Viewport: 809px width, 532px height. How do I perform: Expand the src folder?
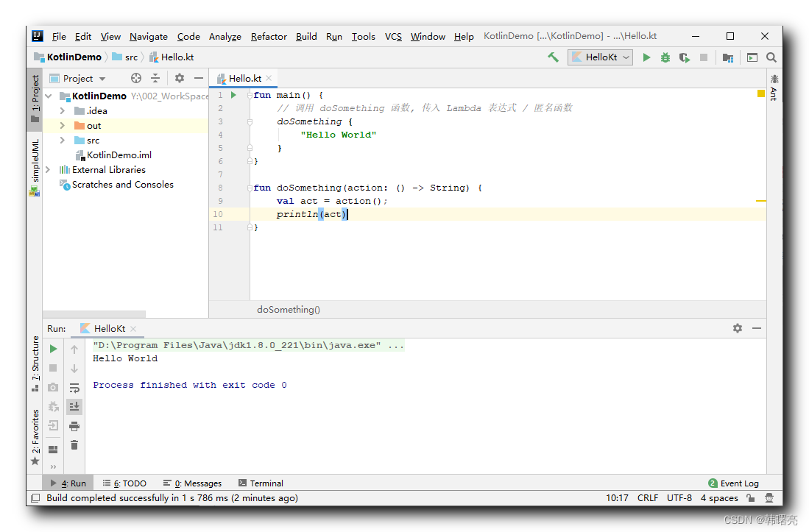click(x=63, y=141)
